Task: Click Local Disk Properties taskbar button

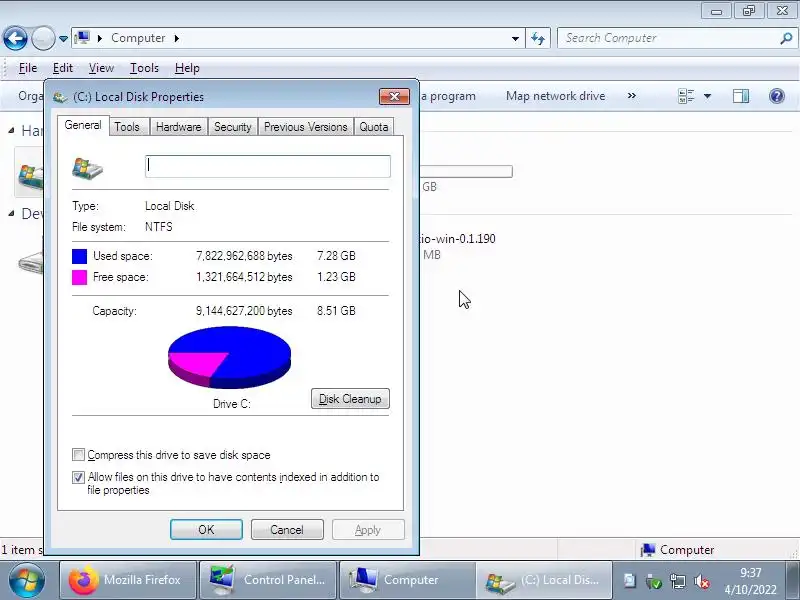Action: (544, 580)
